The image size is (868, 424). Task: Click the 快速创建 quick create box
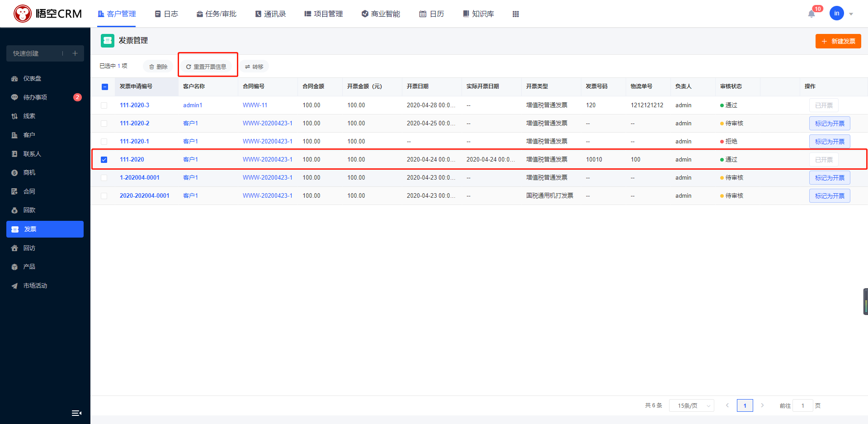(45, 53)
